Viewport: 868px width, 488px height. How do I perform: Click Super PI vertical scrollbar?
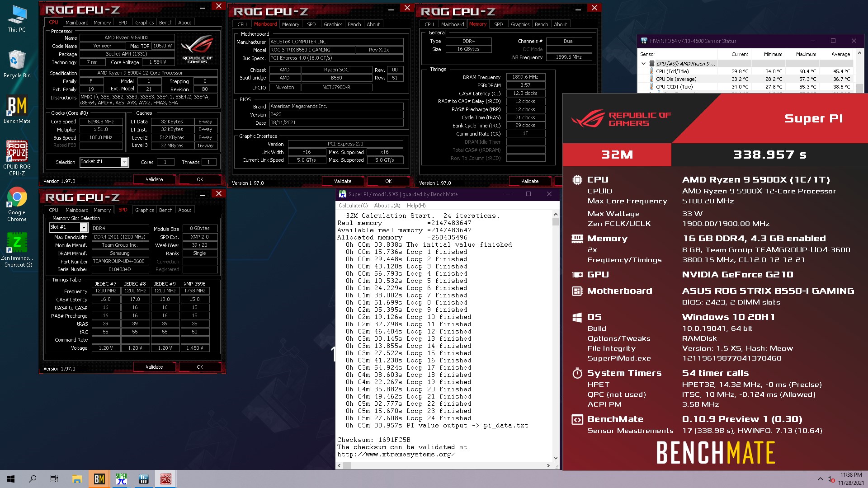(556, 336)
